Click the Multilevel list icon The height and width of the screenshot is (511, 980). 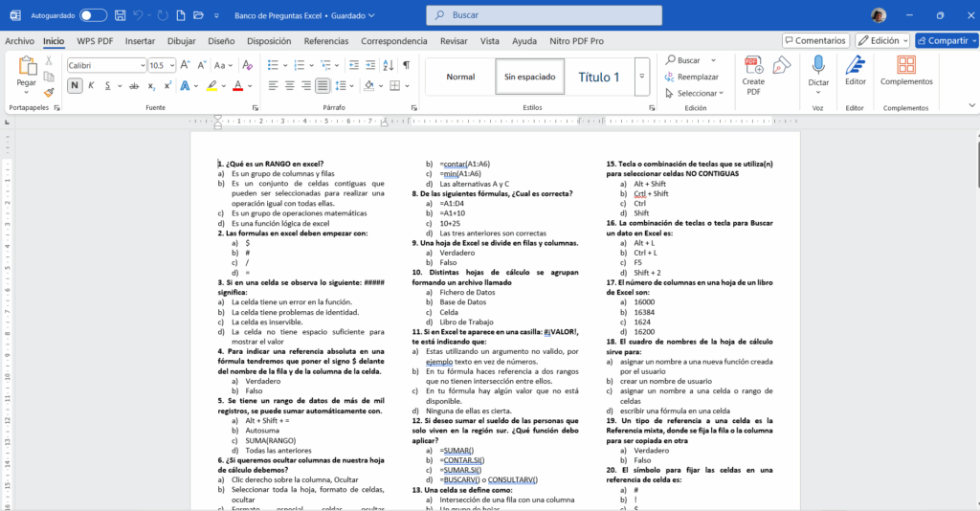click(325, 65)
